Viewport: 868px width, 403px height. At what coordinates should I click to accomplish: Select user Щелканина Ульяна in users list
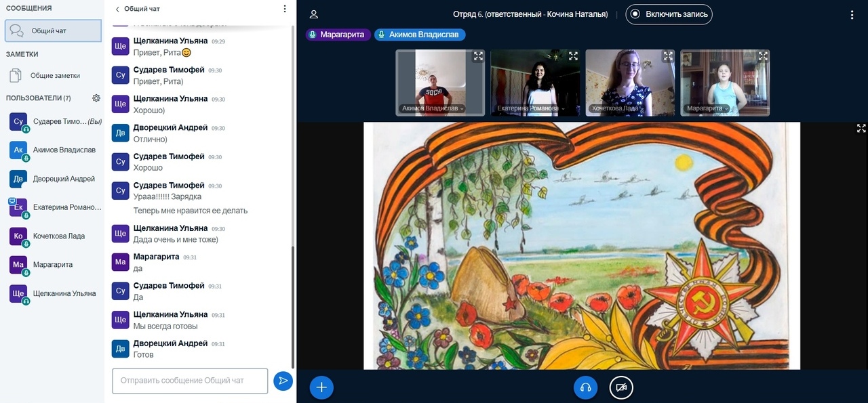pos(53,293)
